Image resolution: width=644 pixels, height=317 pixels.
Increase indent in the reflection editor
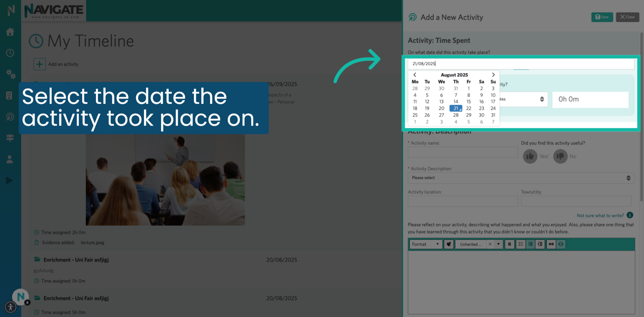(x=540, y=244)
